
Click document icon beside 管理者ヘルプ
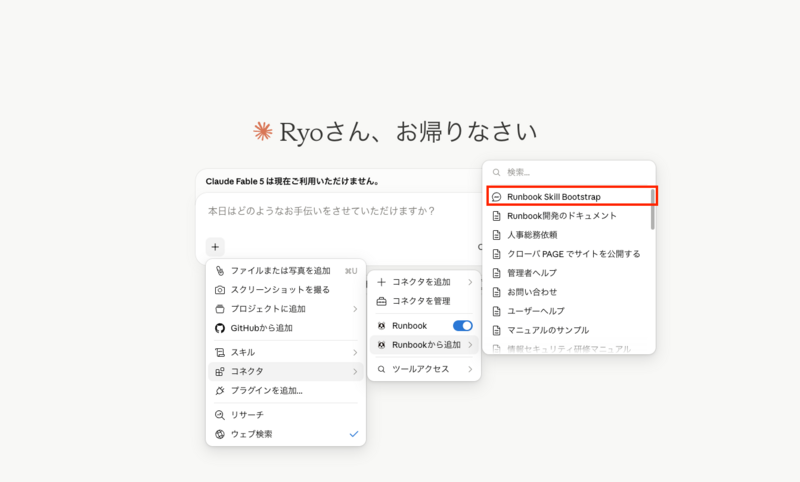point(496,273)
